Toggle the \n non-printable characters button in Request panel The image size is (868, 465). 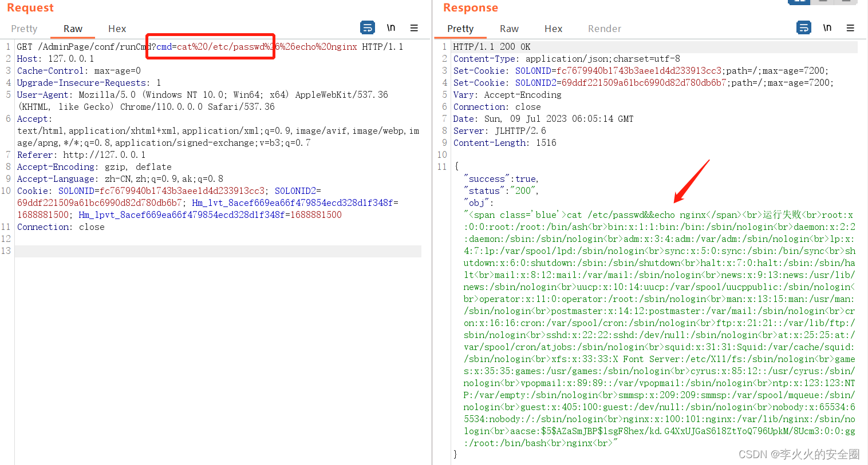tap(391, 27)
